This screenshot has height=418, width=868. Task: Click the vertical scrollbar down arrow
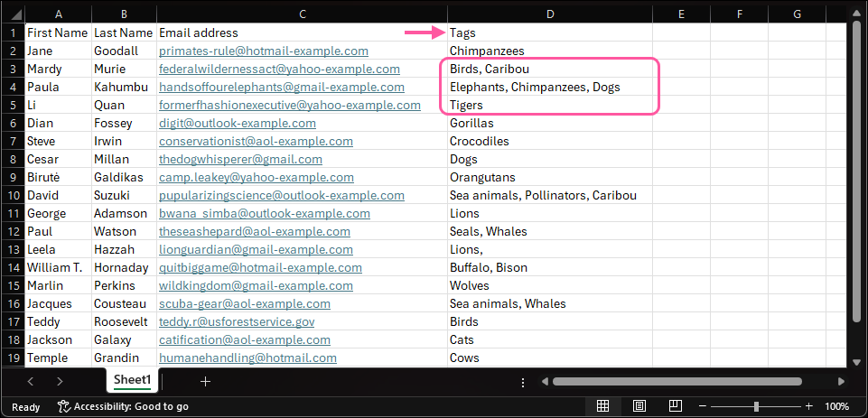(856, 361)
